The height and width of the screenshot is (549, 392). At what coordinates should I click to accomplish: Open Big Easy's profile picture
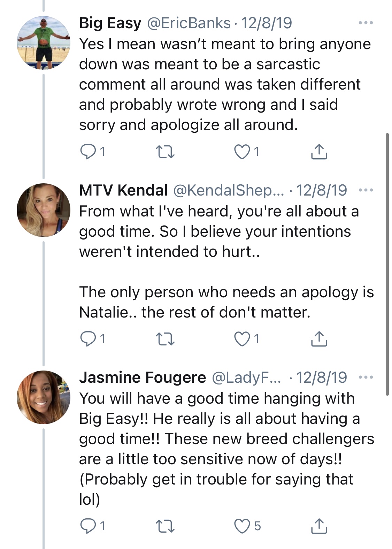(x=44, y=43)
